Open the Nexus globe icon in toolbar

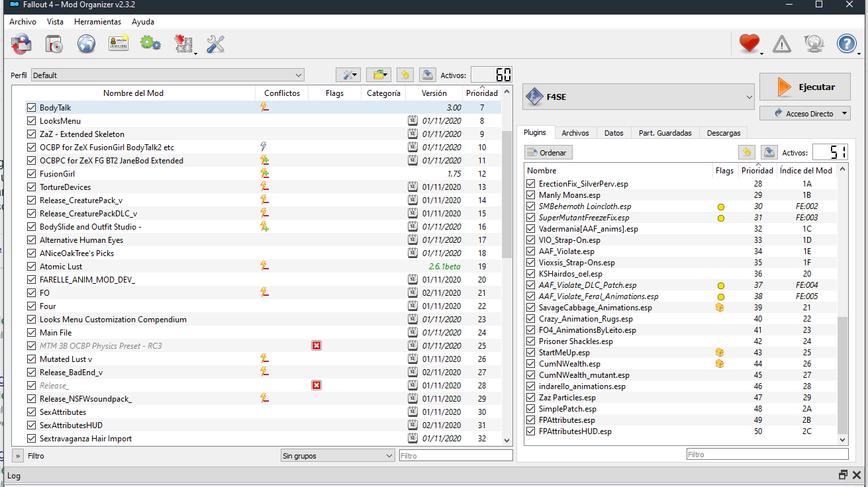tap(86, 44)
